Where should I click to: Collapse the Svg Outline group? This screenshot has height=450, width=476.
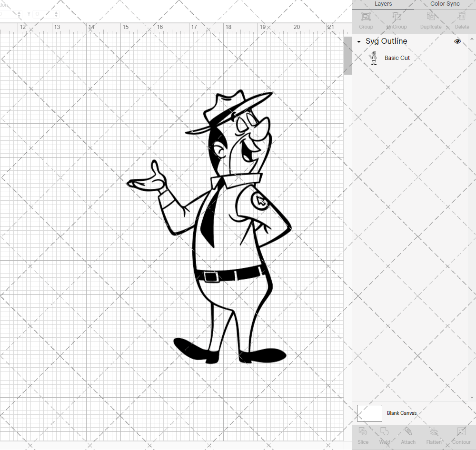pos(358,41)
